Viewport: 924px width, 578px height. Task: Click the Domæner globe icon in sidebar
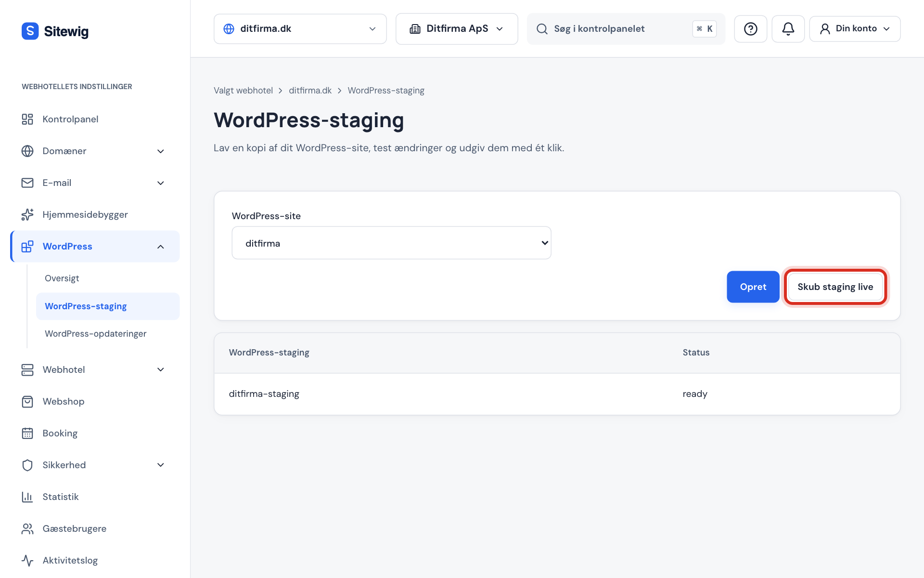point(27,151)
